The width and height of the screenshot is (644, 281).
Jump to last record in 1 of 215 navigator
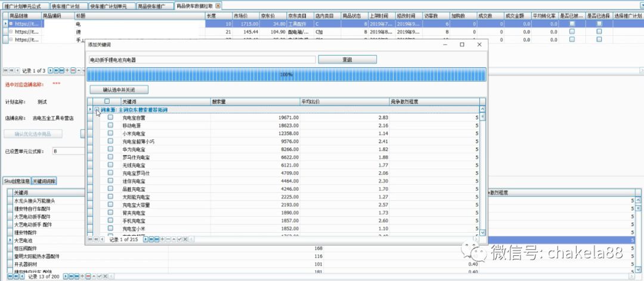[x=156, y=239]
